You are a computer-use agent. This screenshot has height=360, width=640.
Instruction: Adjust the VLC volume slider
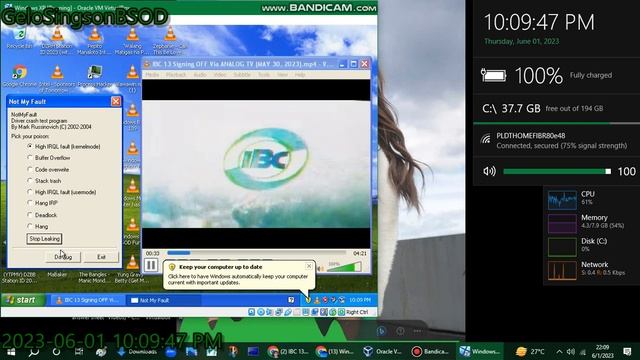[x=343, y=267]
